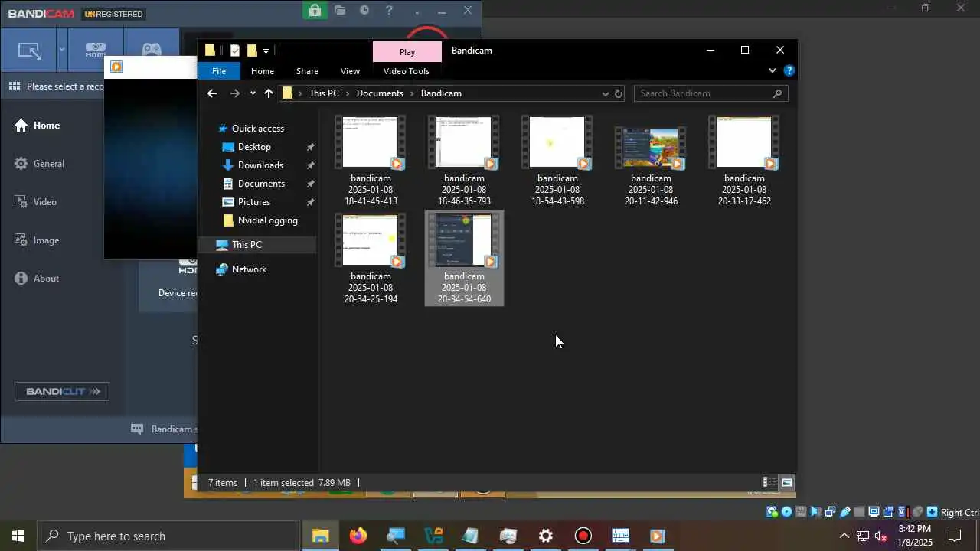Open on-screen keyboard taskbar icon
This screenshot has height=551, width=980.
pyautogui.click(x=620, y=536)
